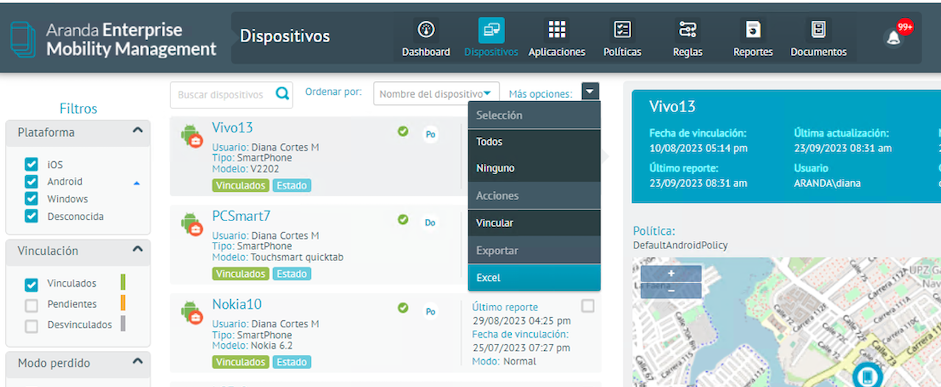Open notifications bell with 99+ badge
The height and width of the screenshot is (387, 941).
(x=894, y=37)
